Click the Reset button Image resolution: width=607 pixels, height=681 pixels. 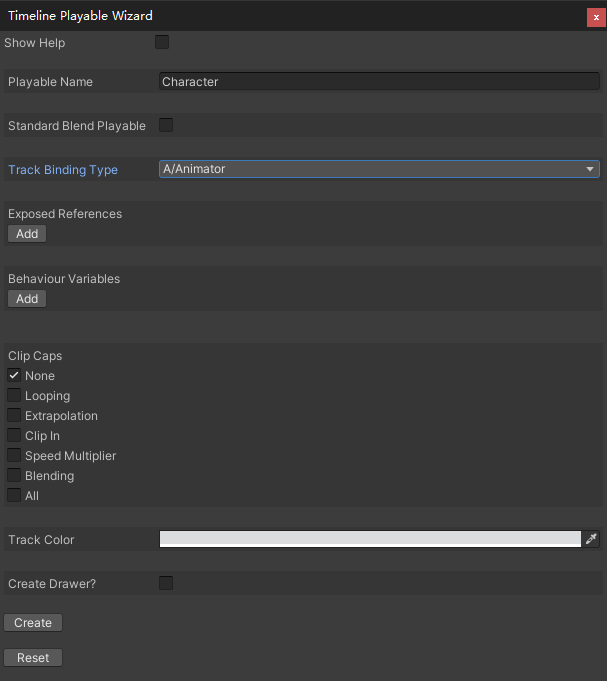click(33, 658)
